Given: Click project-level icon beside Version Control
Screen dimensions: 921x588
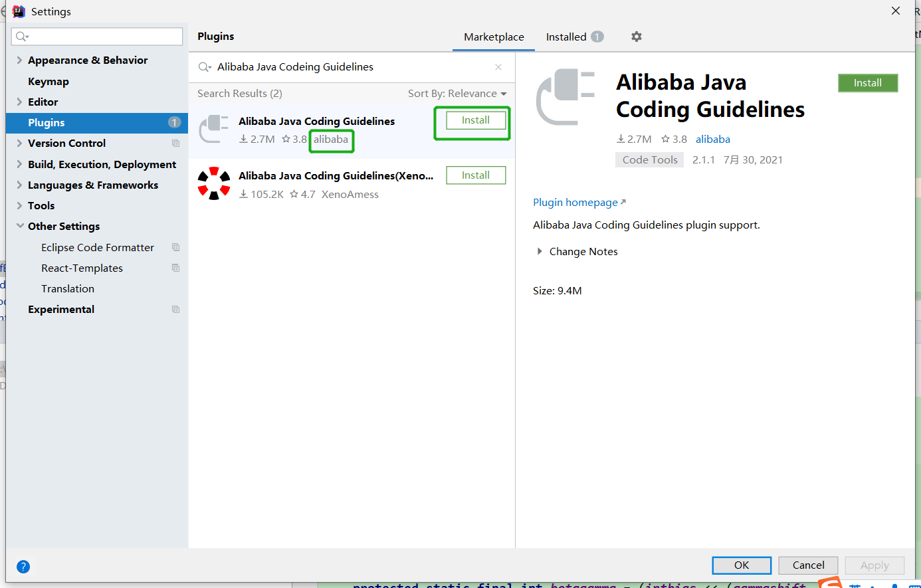Looking at the screenshot, I should [x=176, y=144].
